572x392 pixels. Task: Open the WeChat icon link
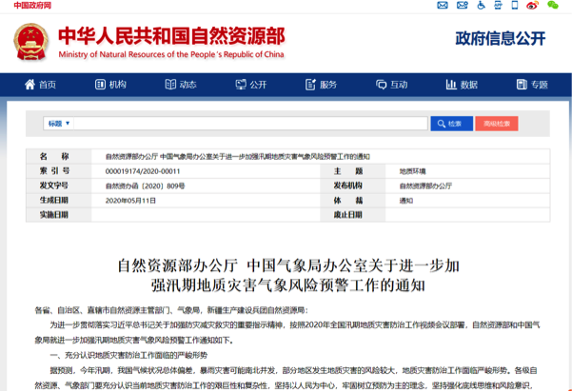(553, 6)
